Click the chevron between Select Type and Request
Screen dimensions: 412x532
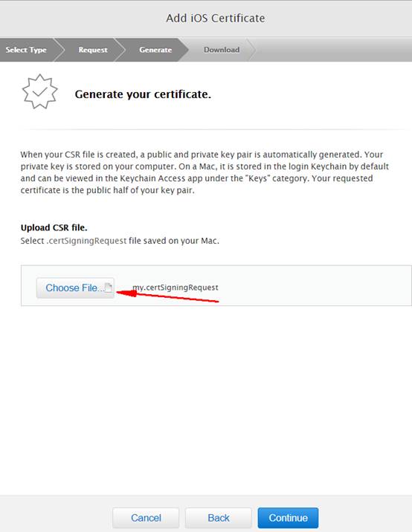(59, 50)
